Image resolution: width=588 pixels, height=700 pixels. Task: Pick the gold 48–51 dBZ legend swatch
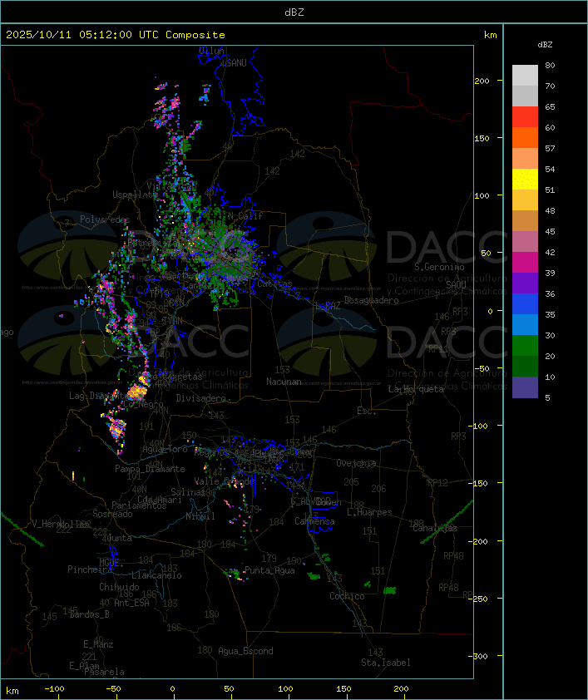[x=525, y=200]
